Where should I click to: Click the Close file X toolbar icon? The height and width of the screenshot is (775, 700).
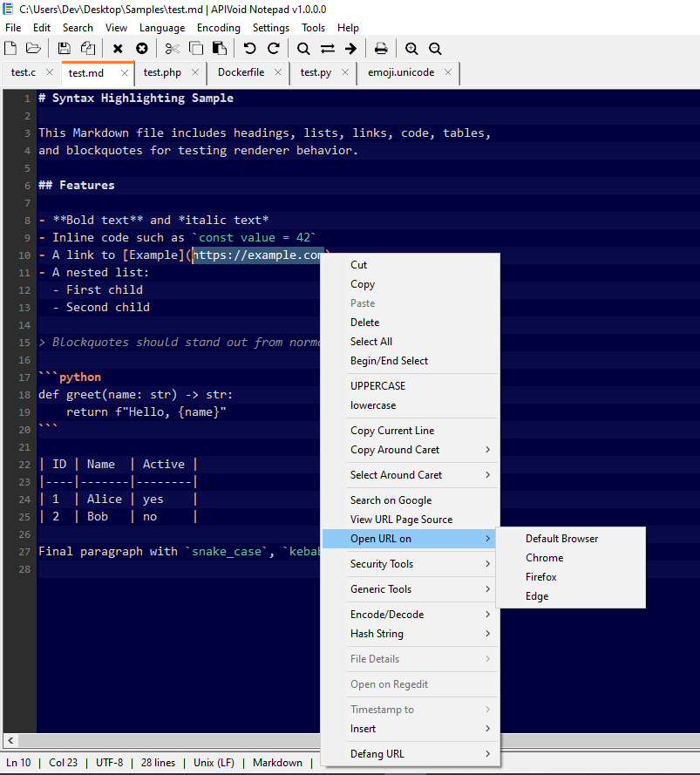[118, 49]
